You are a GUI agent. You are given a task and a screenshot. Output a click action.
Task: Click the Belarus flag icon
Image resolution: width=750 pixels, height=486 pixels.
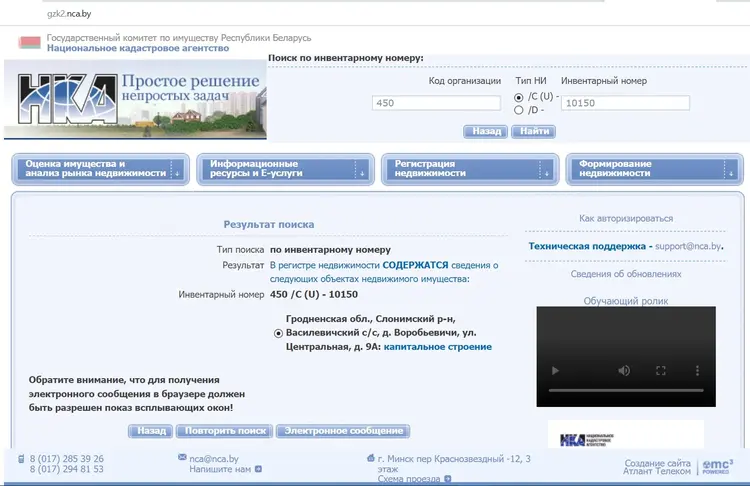point(31,43)
